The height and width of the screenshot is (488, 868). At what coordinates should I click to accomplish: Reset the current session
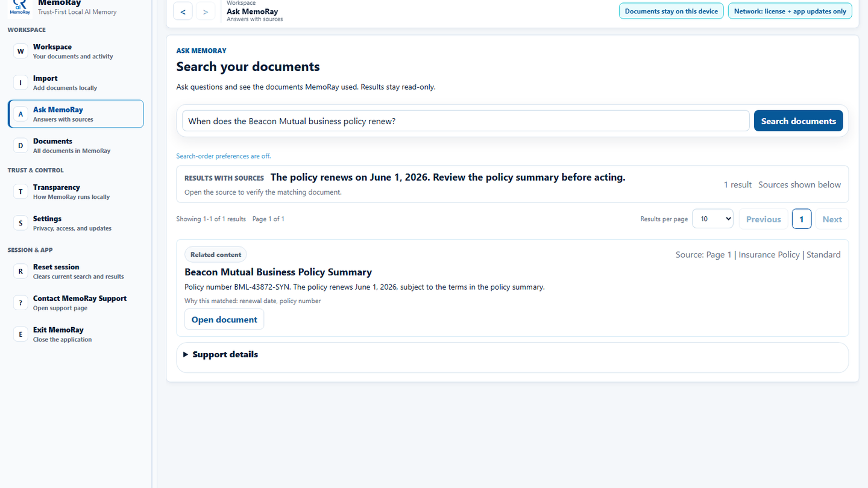pos(76,271)
